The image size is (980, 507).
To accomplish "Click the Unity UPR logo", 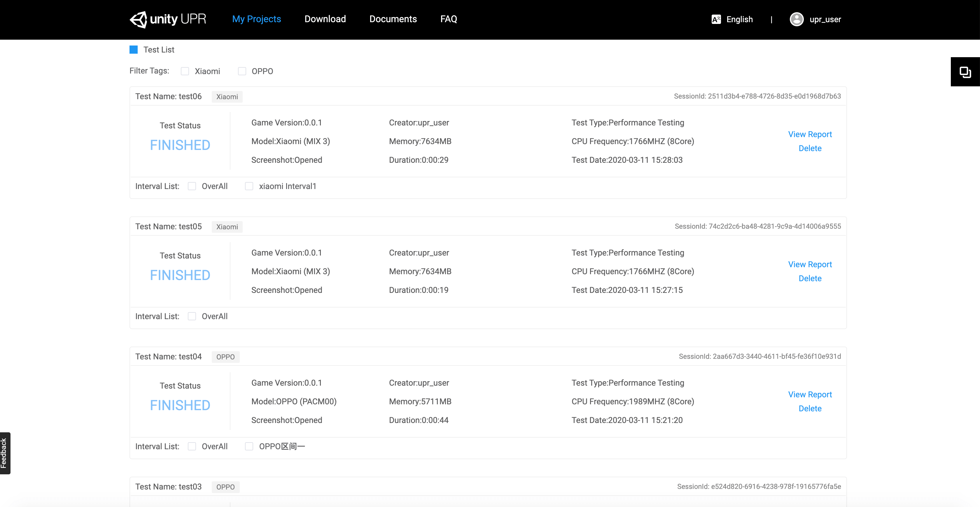I will click(168, 19).
